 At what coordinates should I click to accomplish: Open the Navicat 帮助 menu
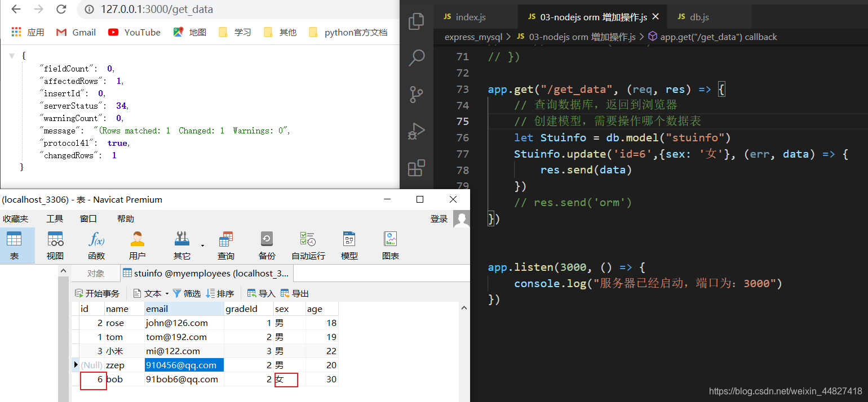pos(126,219)
